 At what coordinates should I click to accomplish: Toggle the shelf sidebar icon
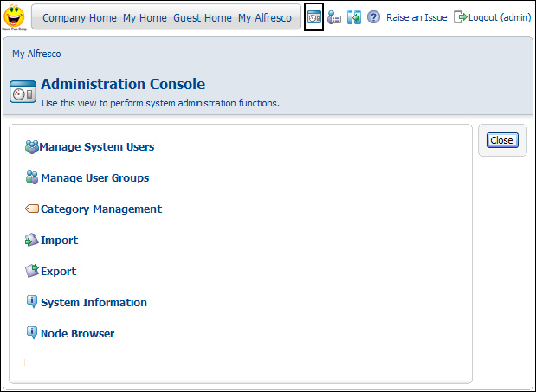pyautogui.click(x=354, y=17)
